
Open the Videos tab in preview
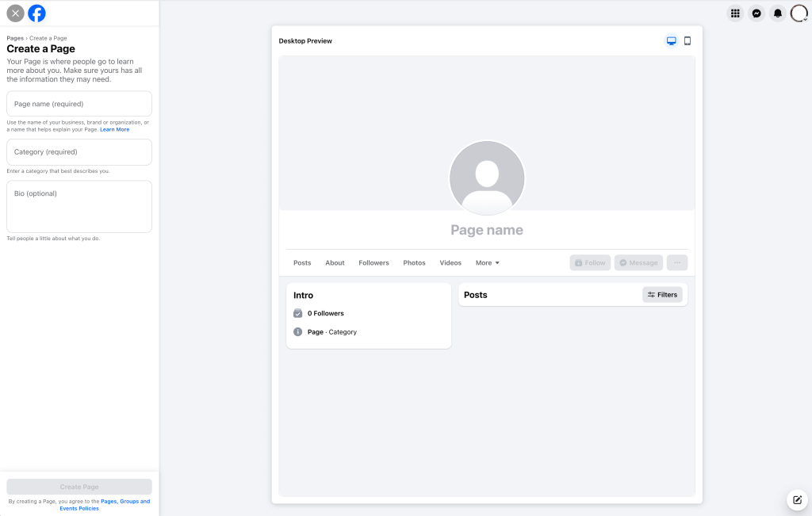(x=450, y=263)
